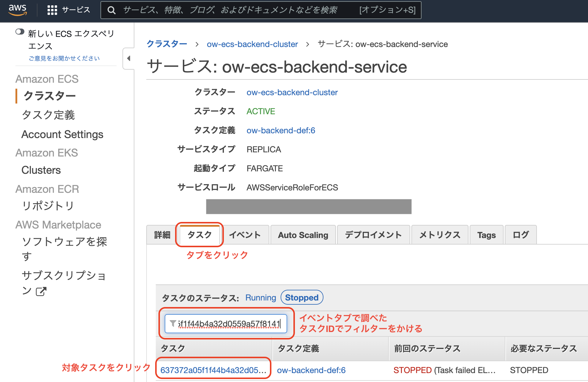Open the サービス grid menu icon
This screenshot has height=382, width=588.
pos(52,10)
